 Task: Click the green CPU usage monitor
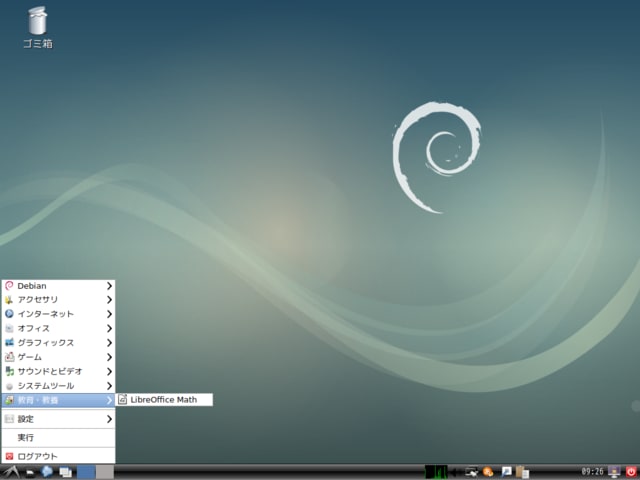436,472
